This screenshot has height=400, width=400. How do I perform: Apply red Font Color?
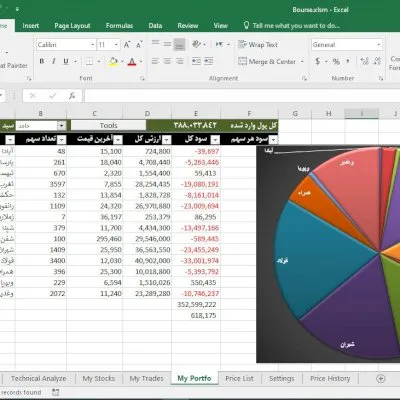pyautogui.click(x=132, y=61)
